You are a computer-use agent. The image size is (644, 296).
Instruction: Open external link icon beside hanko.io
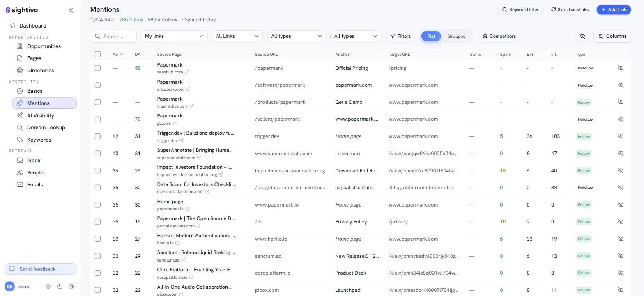(x=177, y=243)
